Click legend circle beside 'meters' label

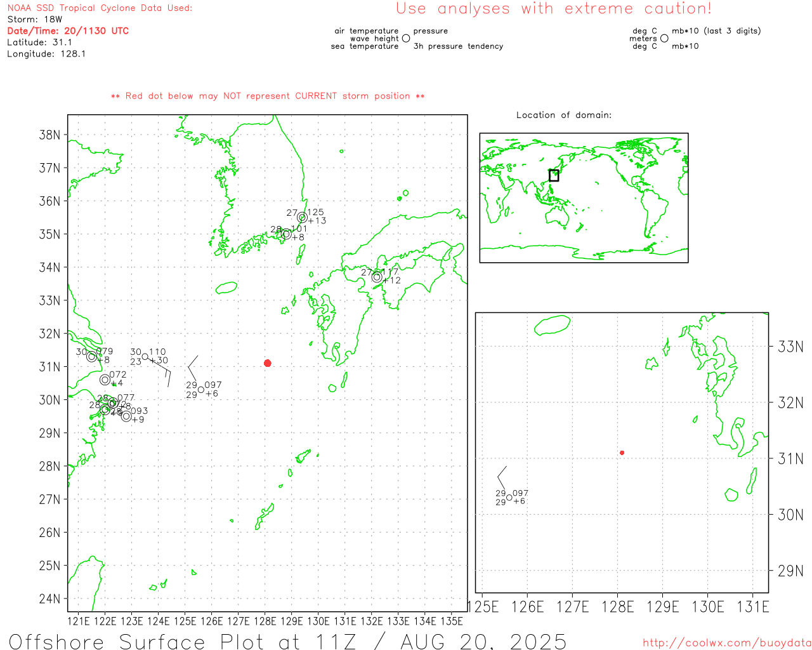coord(664,38)
